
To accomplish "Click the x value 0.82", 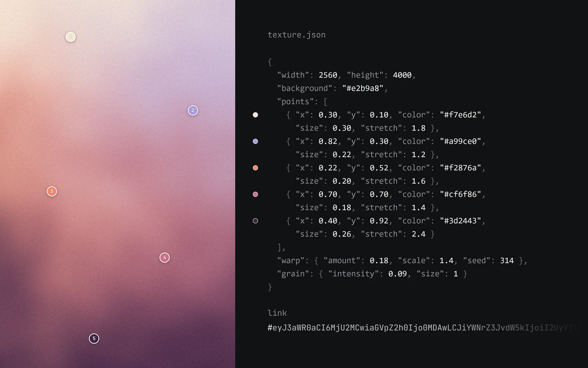I will click(328, 141).
